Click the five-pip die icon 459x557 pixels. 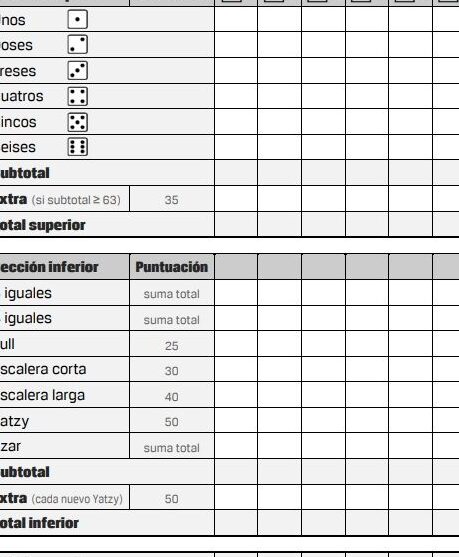tap(77, 122)
